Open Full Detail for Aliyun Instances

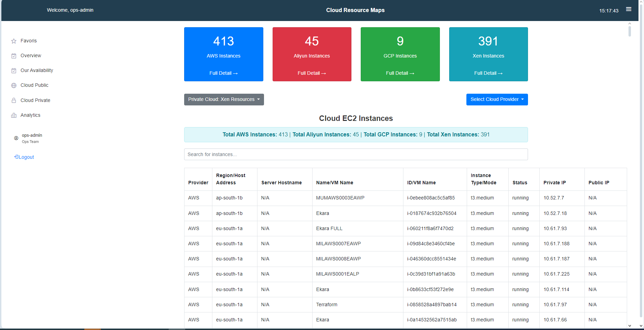click(x=312, y=73)
